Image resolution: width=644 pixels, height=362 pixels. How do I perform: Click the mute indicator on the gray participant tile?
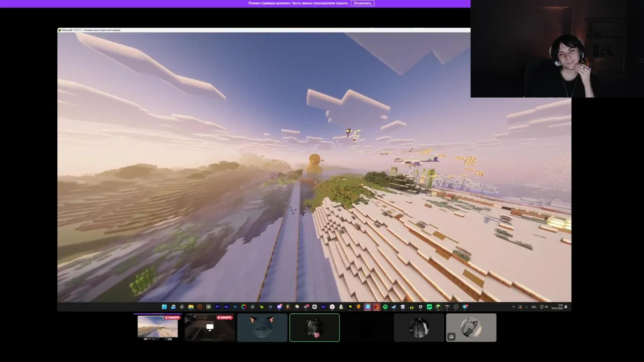point(451,337)
